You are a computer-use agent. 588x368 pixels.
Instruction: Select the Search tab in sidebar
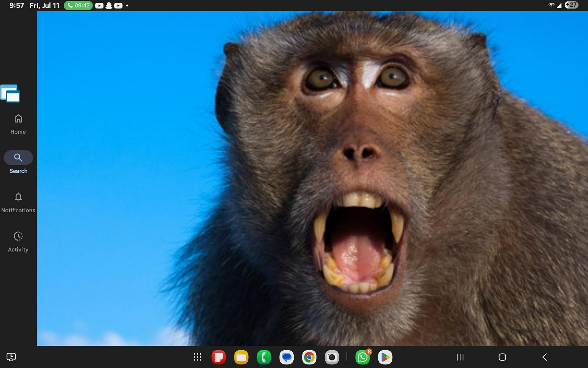click(18, 163)
